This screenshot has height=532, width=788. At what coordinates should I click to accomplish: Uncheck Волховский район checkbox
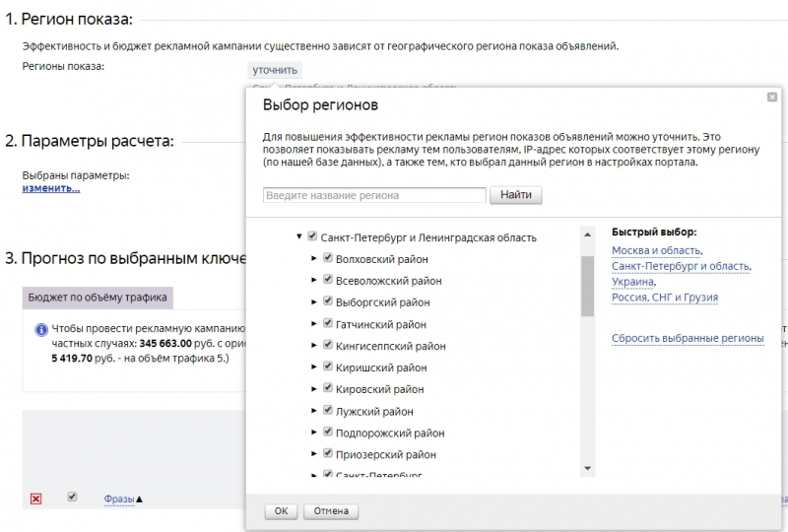(328, 257)
